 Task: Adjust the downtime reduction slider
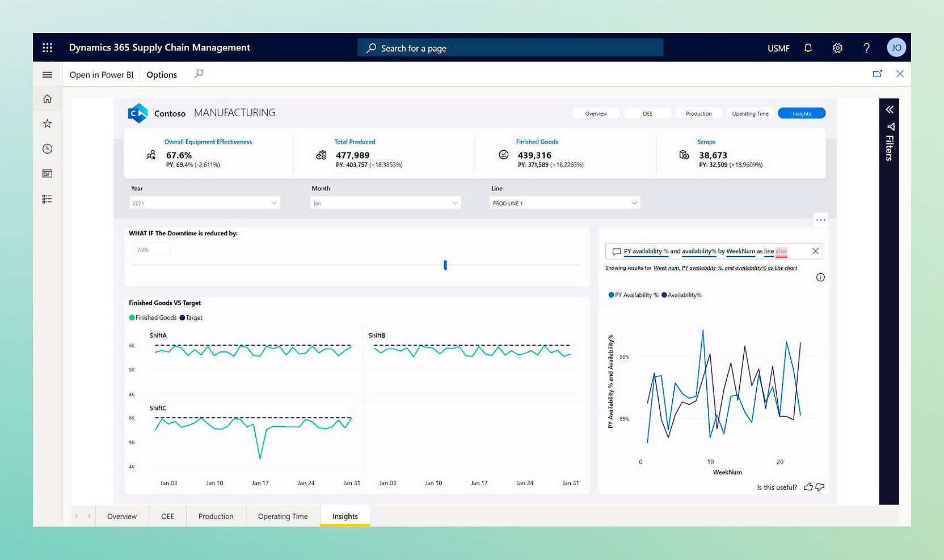(x=445, y=265)
